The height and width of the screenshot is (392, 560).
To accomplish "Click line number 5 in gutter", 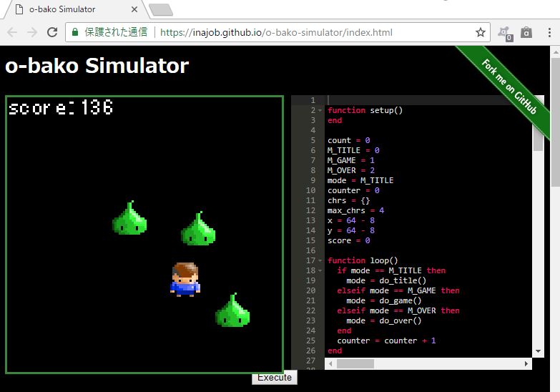I will (x=313, y=140).
